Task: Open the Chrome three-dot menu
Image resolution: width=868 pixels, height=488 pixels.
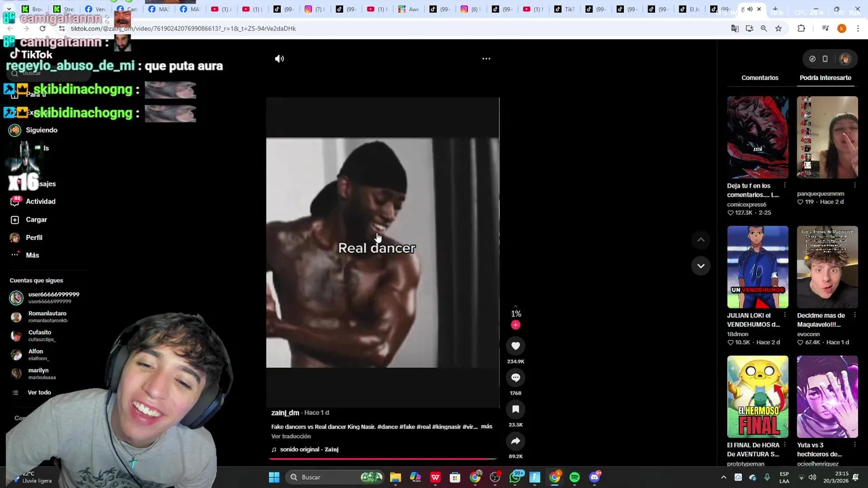Action: [x=858, y=28]
